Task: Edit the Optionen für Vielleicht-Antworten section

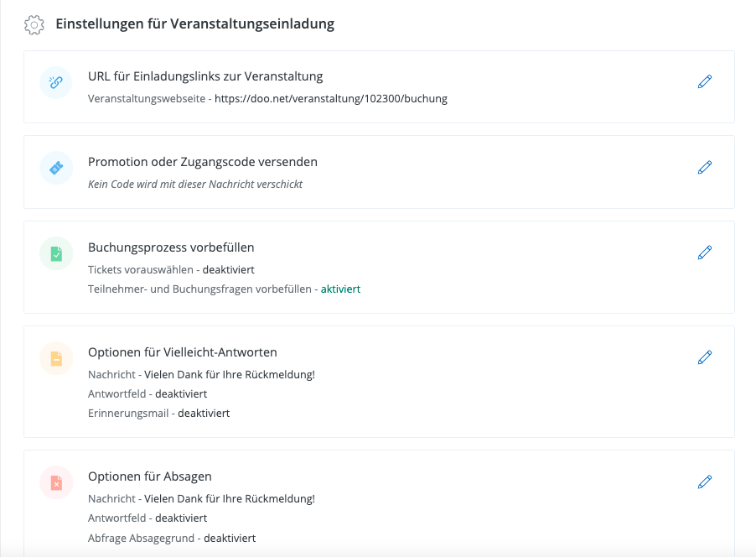Action: coord(705,357)
